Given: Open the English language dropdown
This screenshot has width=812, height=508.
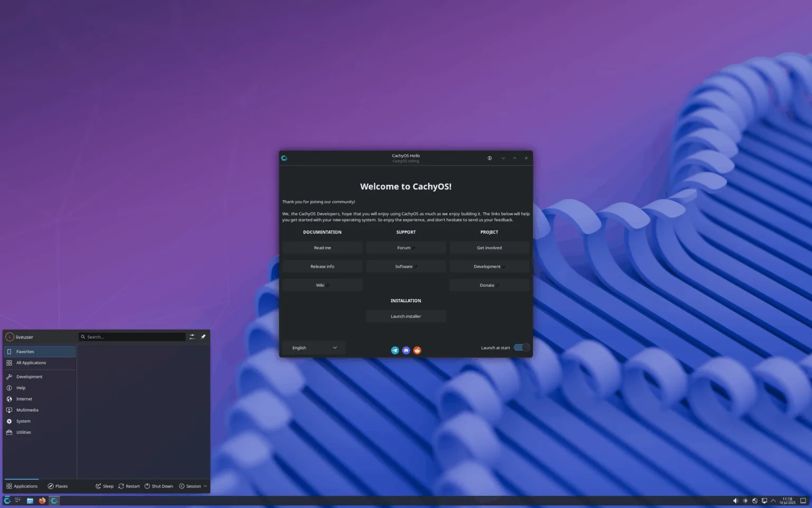Looking at the screenshot, I should tap(313, 348).
